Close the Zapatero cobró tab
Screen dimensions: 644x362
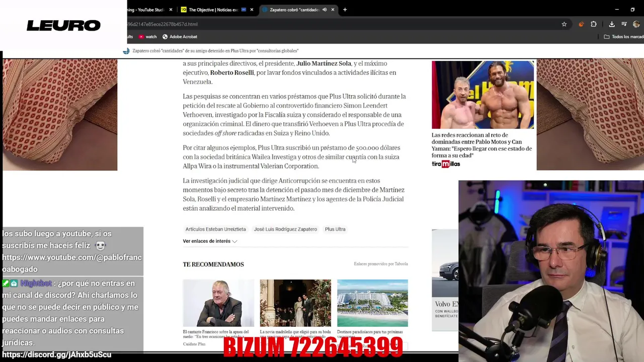point(333,10)
